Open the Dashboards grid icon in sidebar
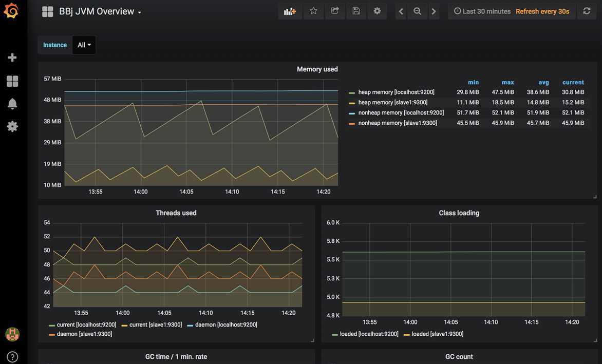This screenshot has width=602, height=364. 12,81
